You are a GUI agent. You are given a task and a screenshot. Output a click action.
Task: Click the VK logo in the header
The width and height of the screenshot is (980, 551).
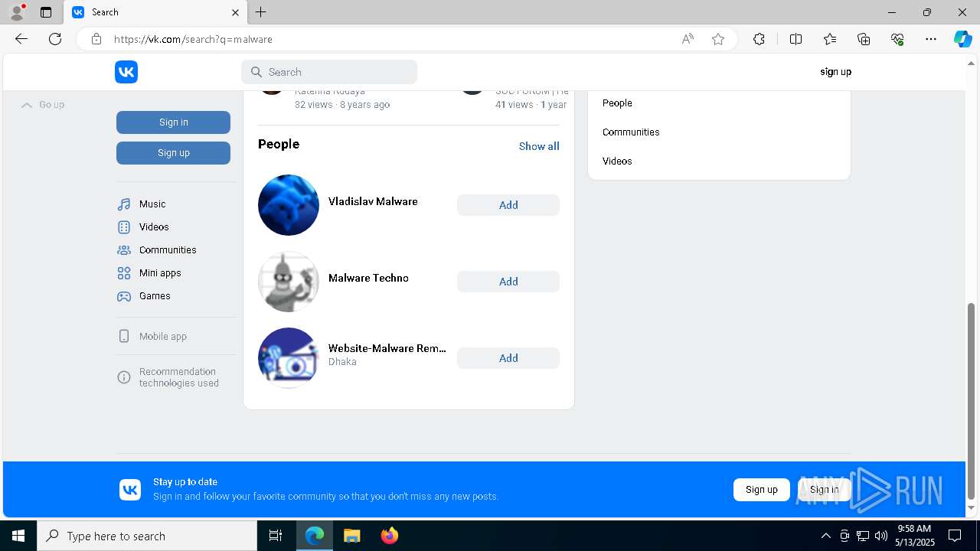click(x=126, y=72)
